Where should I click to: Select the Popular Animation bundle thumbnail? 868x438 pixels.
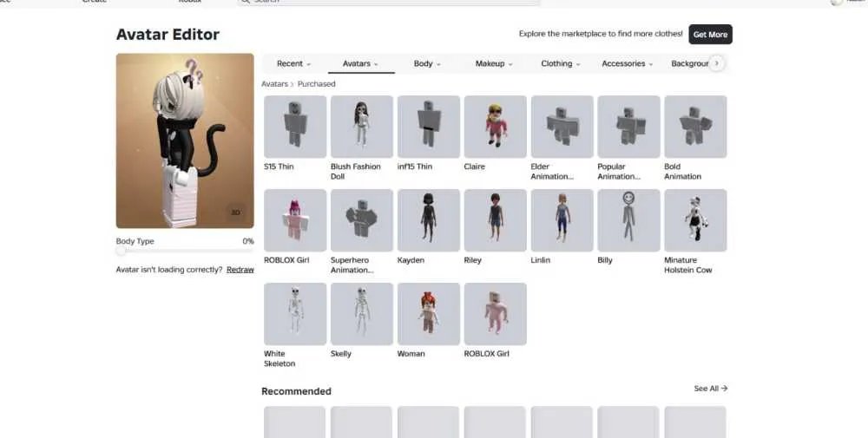point(628,127)
